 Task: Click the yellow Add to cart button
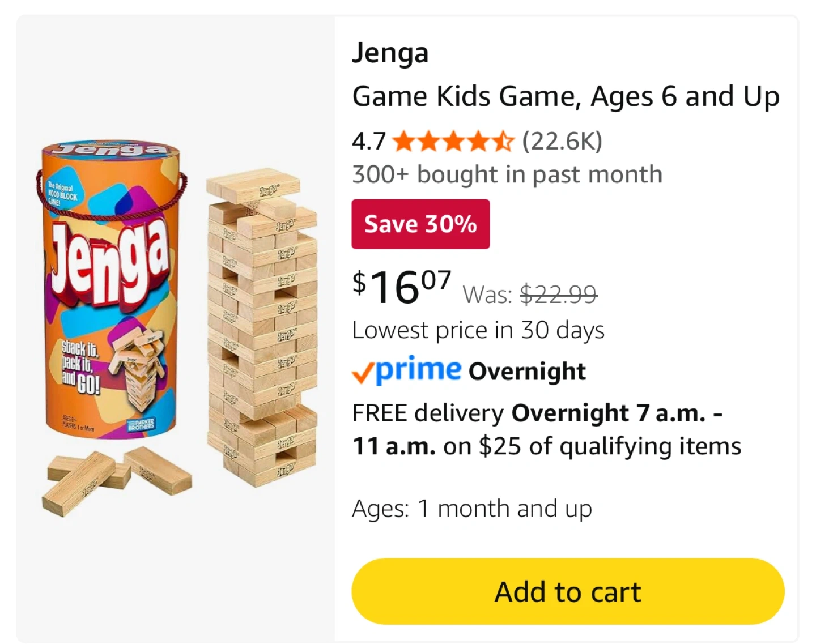tap(568, 592)
